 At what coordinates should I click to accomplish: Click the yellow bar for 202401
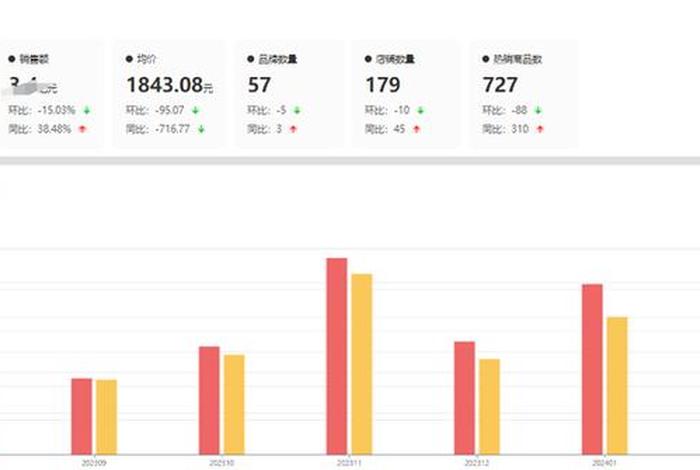pos(617,386)
